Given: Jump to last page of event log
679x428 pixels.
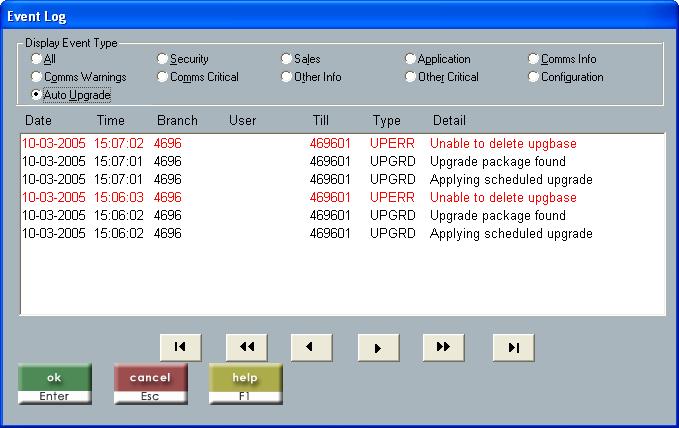Looking at the screenshot, I should (513, 347).
